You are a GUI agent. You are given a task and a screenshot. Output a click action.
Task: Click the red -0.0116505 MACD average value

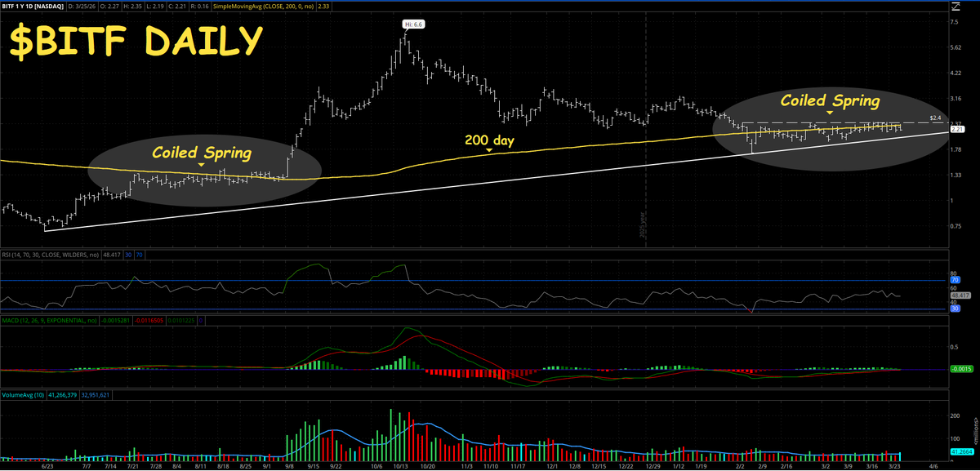tap(149, 321)
